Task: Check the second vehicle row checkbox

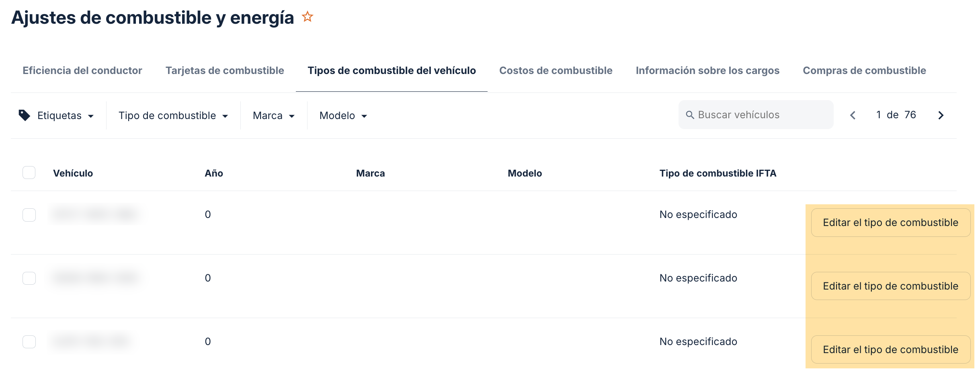Action: pos(29,278)
